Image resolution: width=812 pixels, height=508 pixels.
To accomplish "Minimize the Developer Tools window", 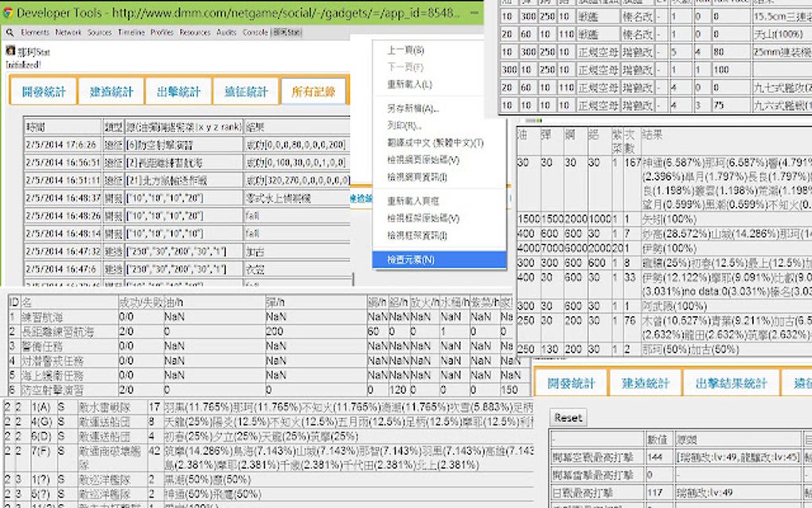I will [x=474, y=13].
